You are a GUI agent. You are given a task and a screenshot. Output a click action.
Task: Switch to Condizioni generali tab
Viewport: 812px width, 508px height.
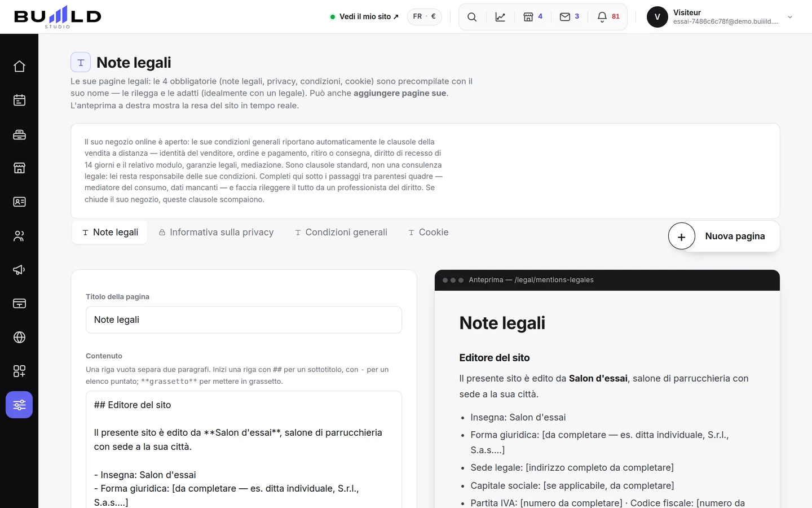(x=341, y=233)
